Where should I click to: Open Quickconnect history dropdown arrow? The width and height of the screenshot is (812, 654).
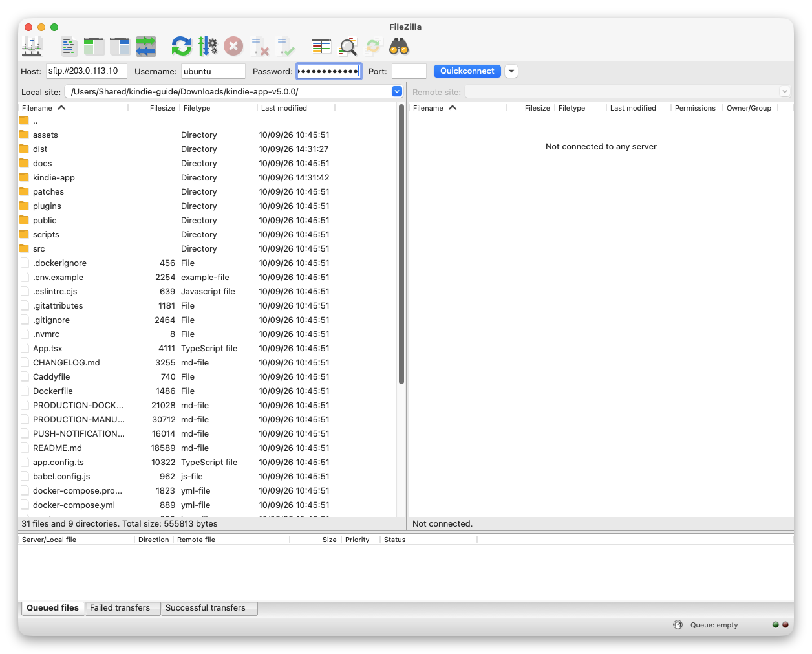coord(511,71)
